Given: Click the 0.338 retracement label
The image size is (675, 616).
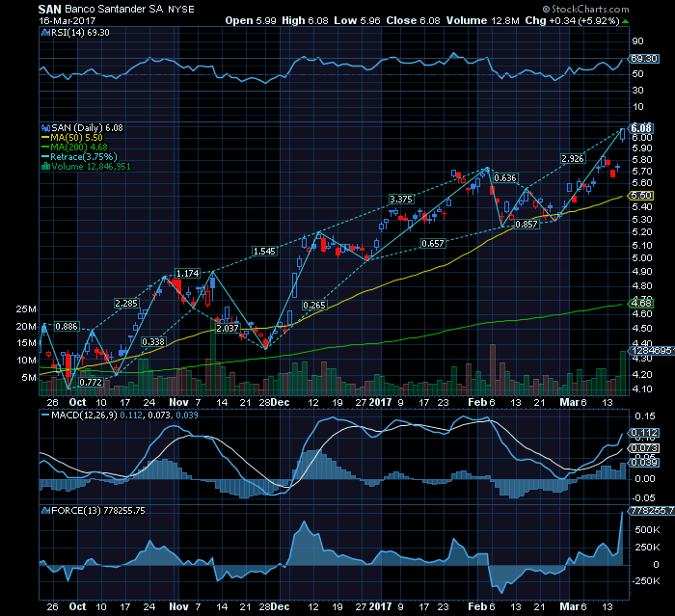Looking at the screenshot, I should click(153, 341).
